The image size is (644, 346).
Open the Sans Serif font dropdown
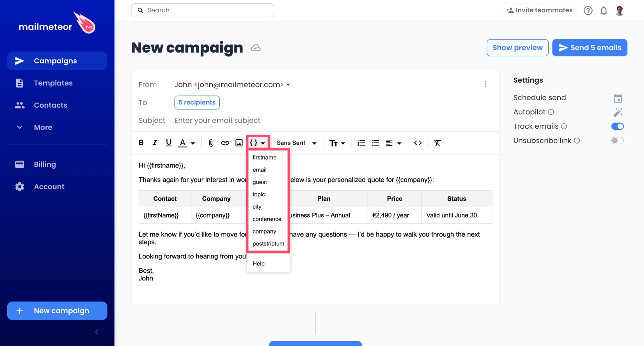coord(297,143)
